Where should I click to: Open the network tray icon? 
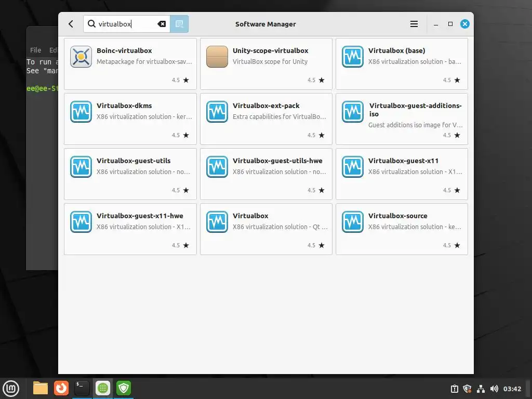point(481,389)
